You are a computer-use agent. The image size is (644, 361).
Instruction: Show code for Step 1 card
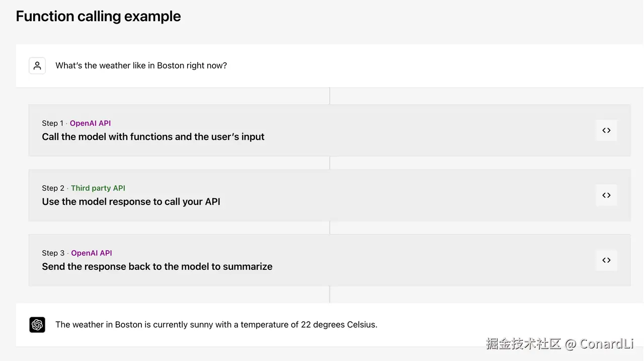(x=606, y=130)
